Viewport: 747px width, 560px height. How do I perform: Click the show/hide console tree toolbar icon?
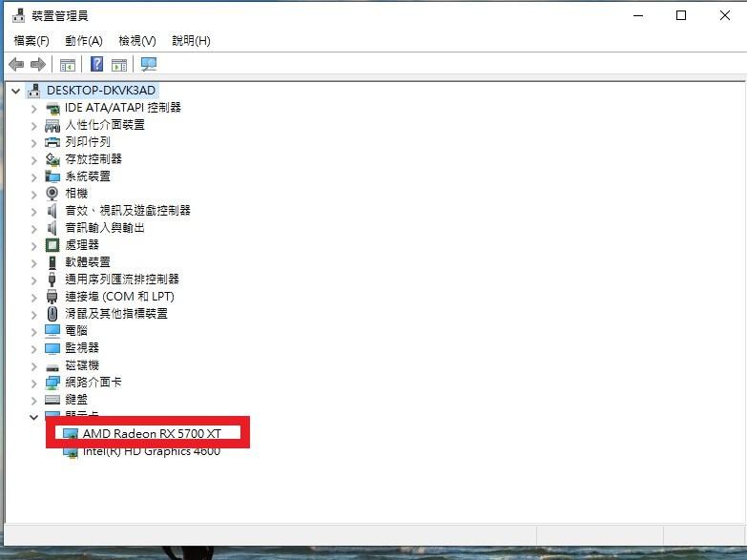[x=67, y=65]
